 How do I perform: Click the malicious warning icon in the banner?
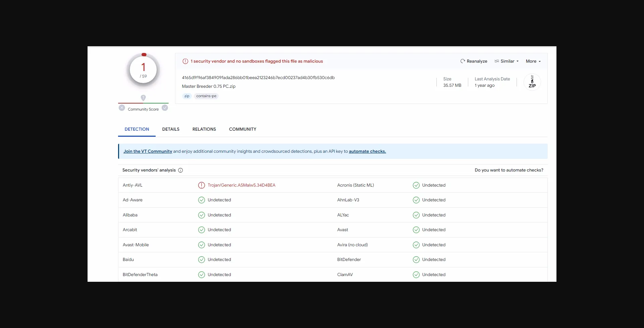[185, 61]
